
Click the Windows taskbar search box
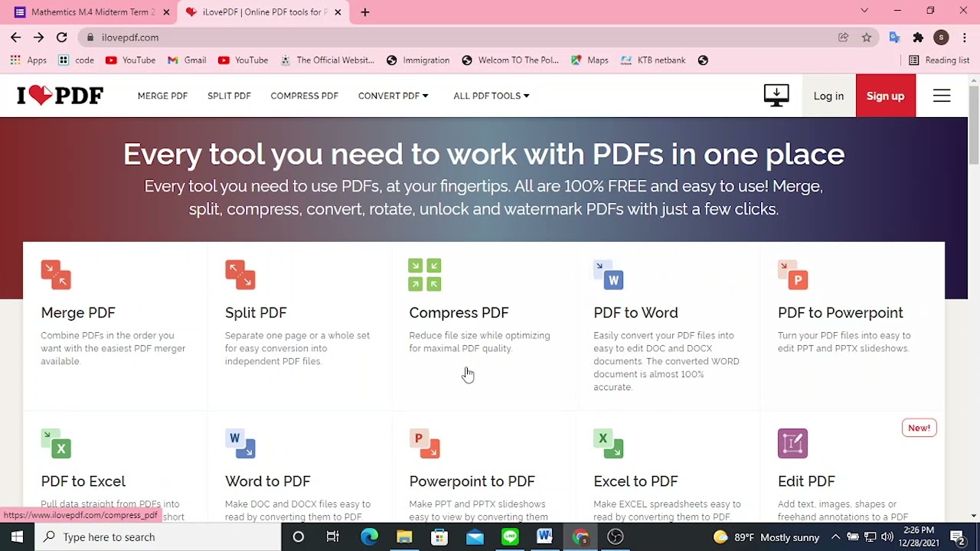pyautogui.click(x=158, y=536)
